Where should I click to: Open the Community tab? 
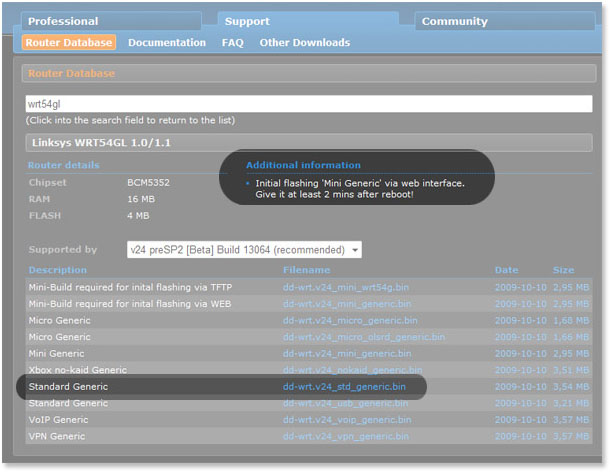tap(505, 21)
